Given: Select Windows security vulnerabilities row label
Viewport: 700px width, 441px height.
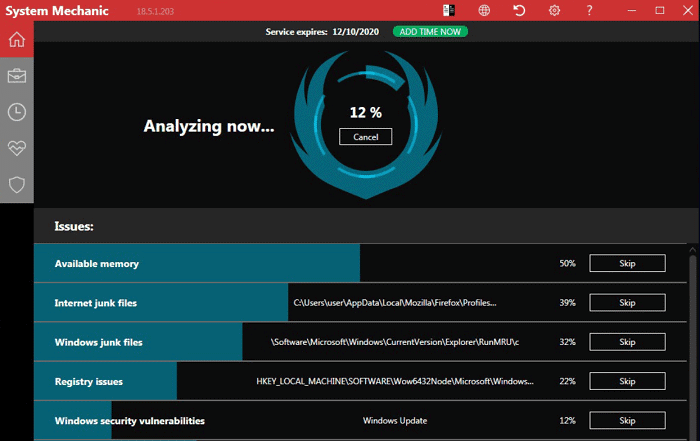Looking at the screenshot, I should tap(129, 421).
